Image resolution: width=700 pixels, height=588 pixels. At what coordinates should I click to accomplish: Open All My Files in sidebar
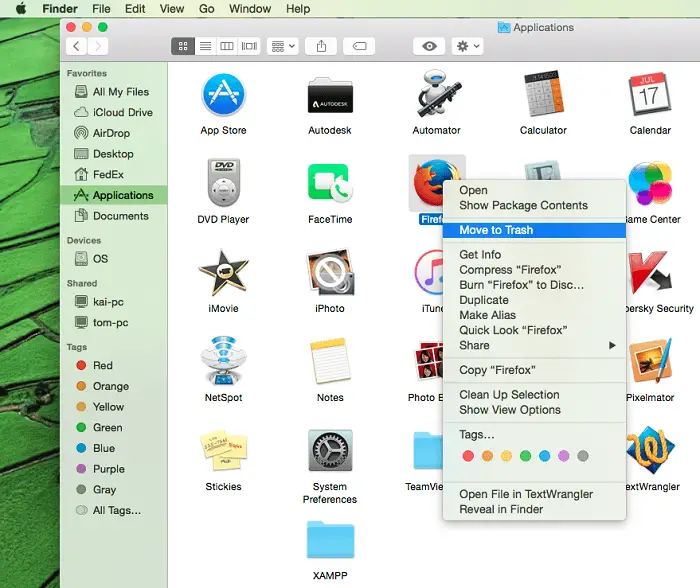[113, 92]
